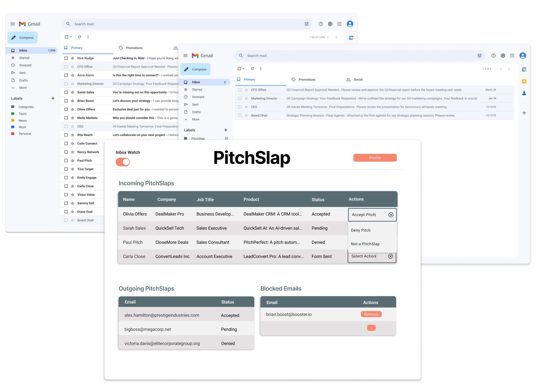Toggle the Inbox Watch switch
The image size is (546, 392).
pyautogui.click(x=123, y=162)
